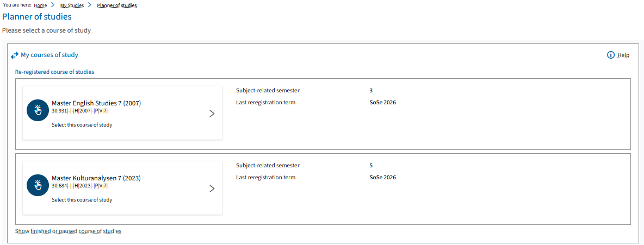
Task: Click the chevron arrow on Master English Studies card
Action: click(x=212, y=114)
